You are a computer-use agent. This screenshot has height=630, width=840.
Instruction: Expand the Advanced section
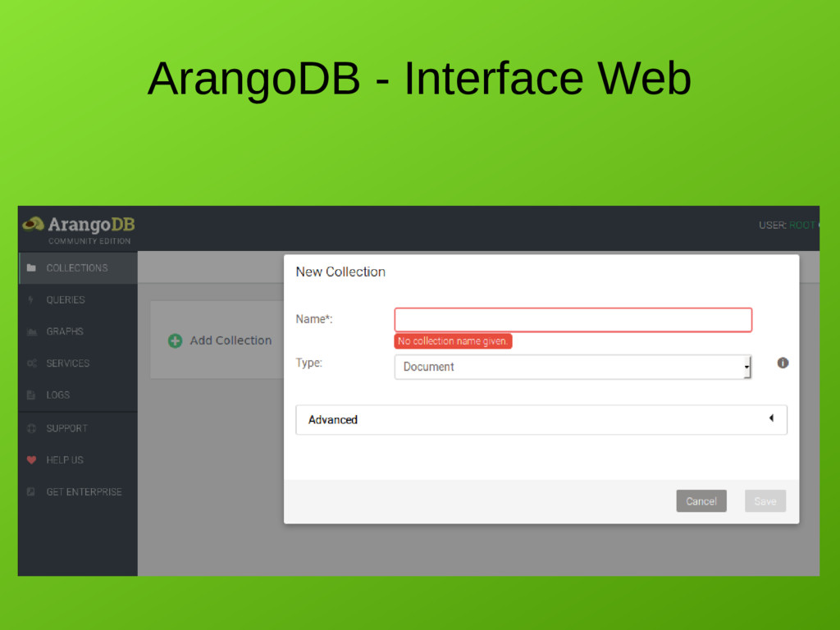[x=541, y=420]
